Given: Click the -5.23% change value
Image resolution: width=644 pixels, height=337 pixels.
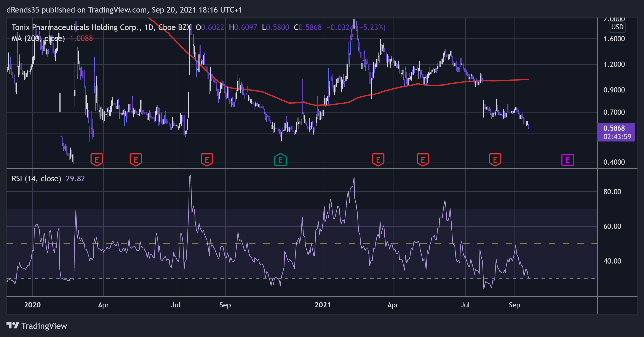Looking at the screenshot, I should coord(371,27).
